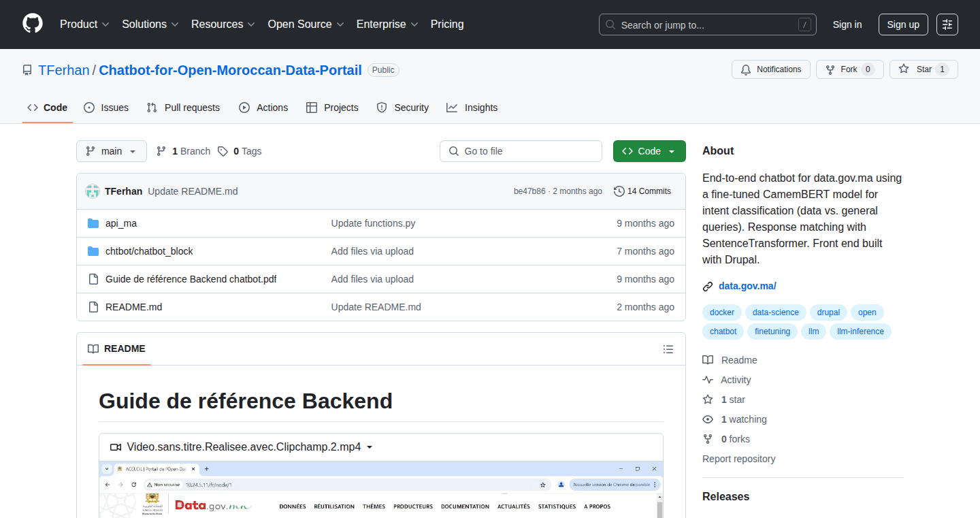Click the chtbot/chatbot_block folder icon

pos(93,251)
